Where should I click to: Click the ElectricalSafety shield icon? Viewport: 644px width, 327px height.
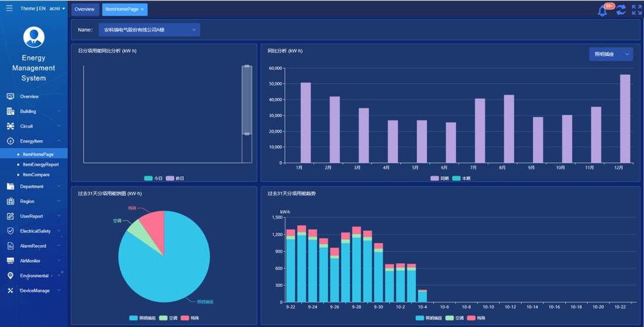click(x=10, y=231)
